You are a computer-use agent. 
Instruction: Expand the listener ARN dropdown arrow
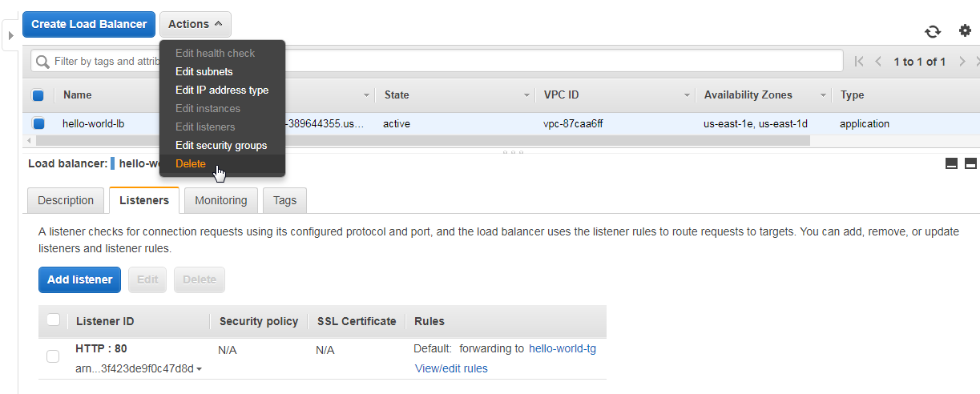[x=199, y=369]
